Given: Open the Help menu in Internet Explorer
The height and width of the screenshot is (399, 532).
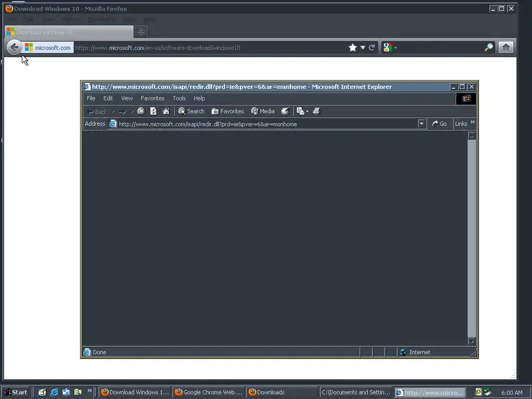Looking at the screenshot, I should (x=199, y=98).
